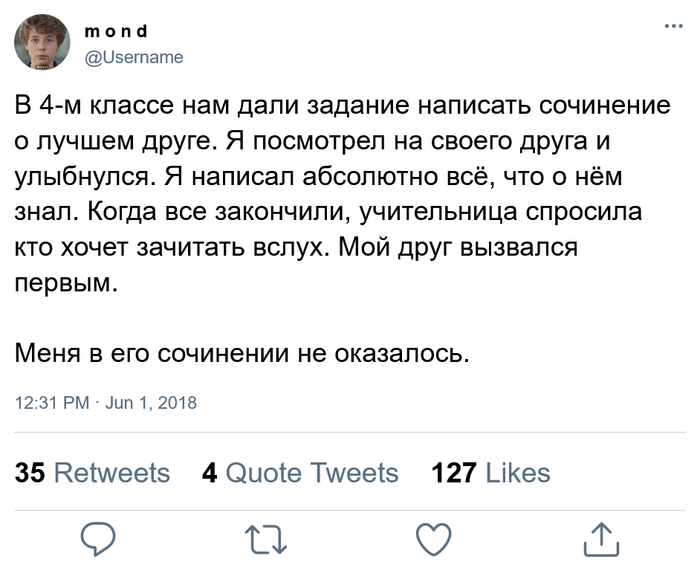This screenshot has height=582, width=700.
Task: Open the 4 Quote Tweets list
Action: tap(300, 472)
